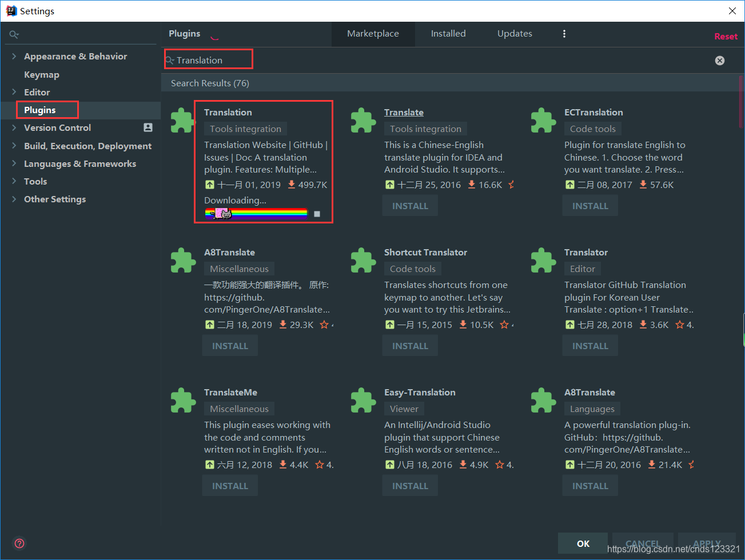Confirm settings with OK button
Screen dimensions: 745x560
pyautogui.click(x=583, y=543)
